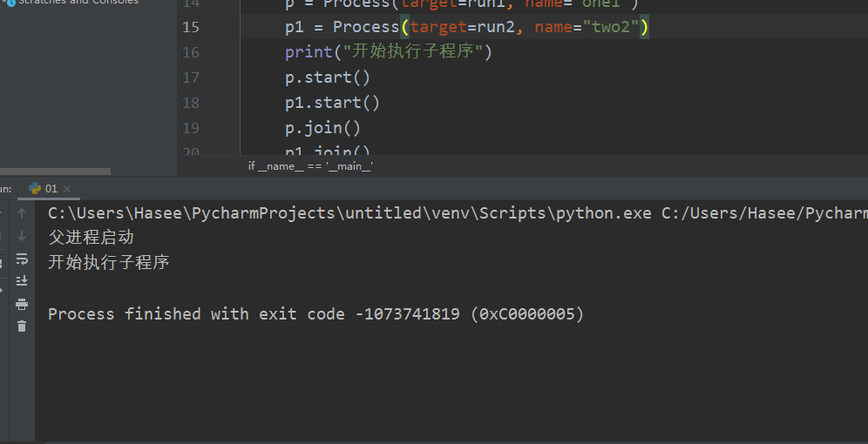Click line number 18 in the gutter
Screen dimensions: 868x444
click(x=191, y=103)
